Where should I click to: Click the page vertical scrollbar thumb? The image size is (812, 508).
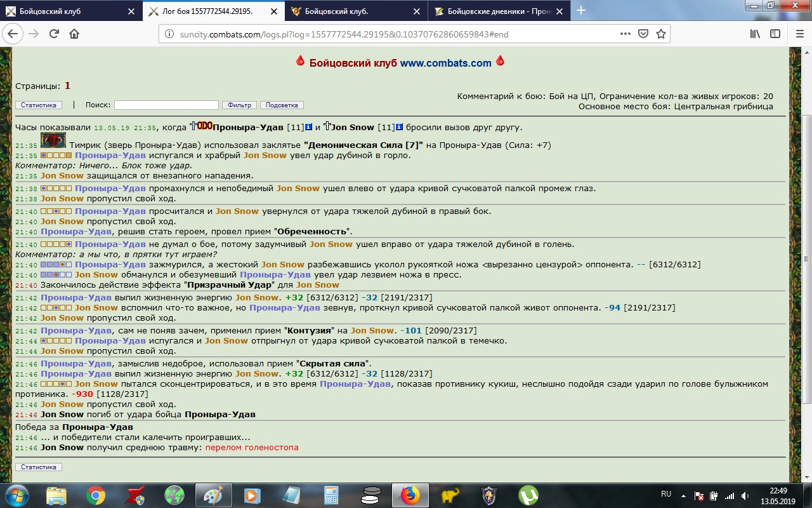[x=806, y=259]
